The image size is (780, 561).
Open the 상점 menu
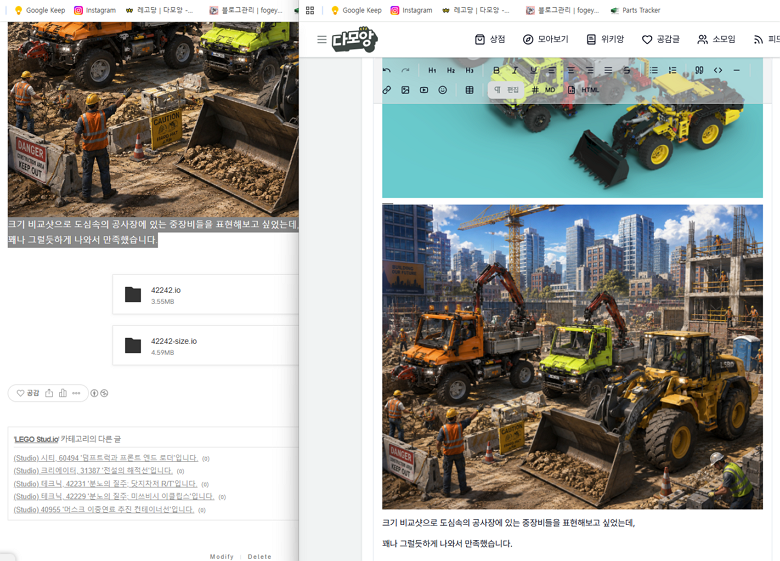490,39
